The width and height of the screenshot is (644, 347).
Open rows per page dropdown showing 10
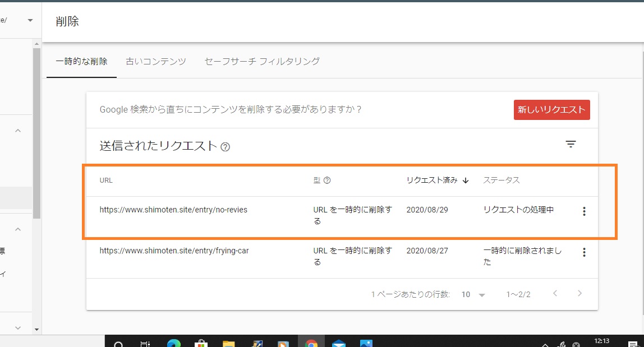pos(473,294)
